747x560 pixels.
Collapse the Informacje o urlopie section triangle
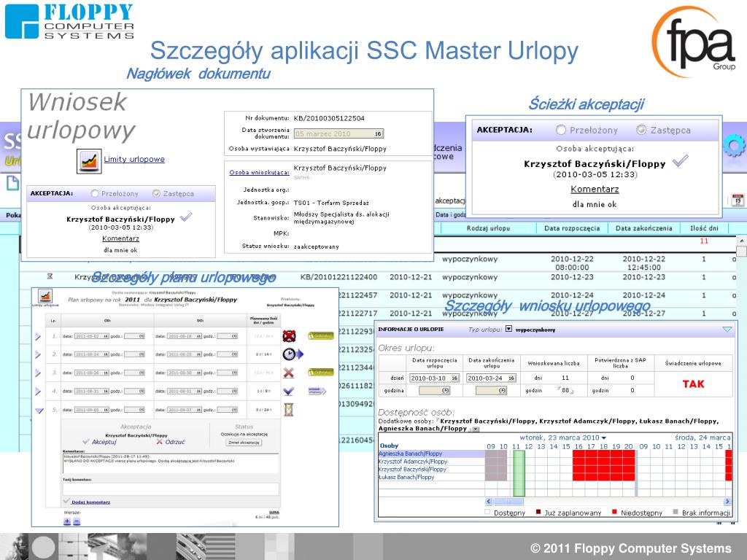point(727,329)
